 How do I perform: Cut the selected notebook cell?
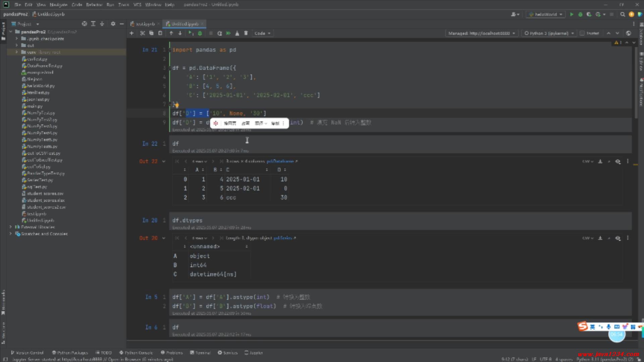(x=143, y=33)
